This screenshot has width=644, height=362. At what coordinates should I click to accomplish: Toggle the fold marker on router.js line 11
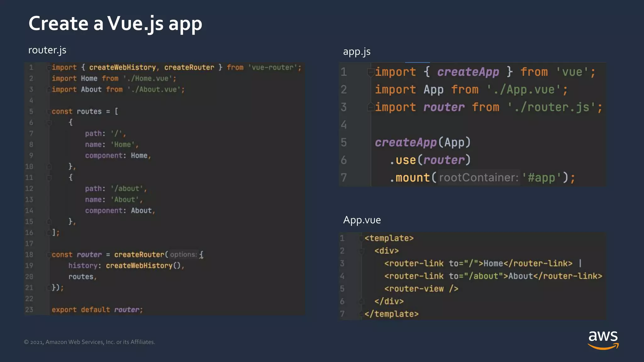(49, 178)
